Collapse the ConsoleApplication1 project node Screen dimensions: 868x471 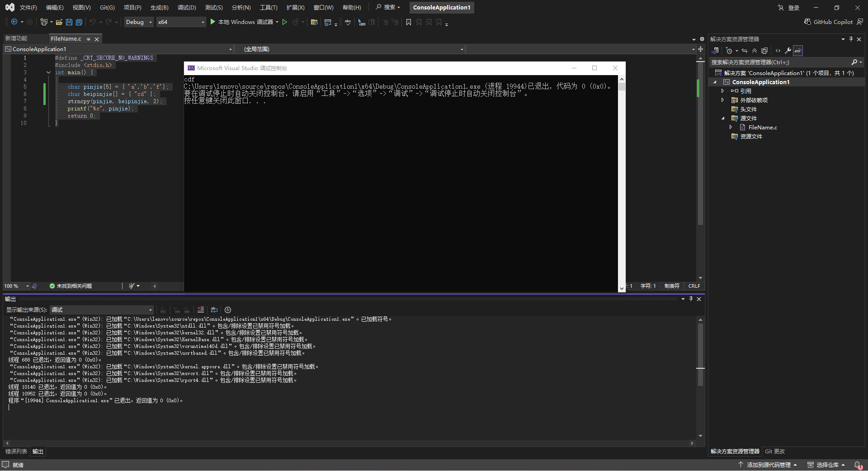click(x=715, y=82)
